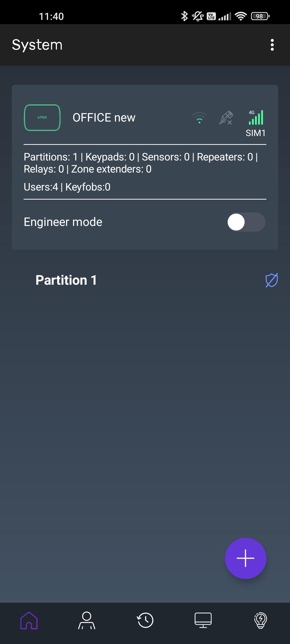
Task: Tap the disarmed shield icon for Partition 1
Action: click(271, 280)
